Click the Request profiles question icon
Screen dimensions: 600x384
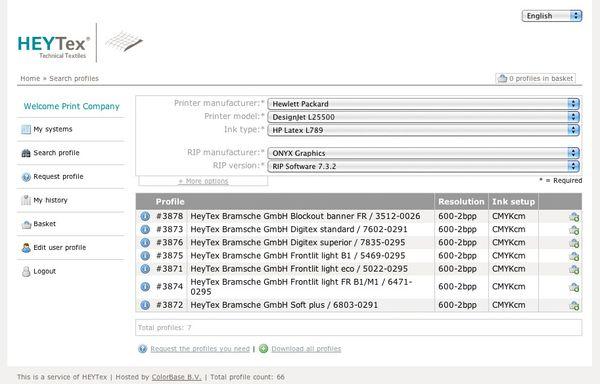pos(142,348)
